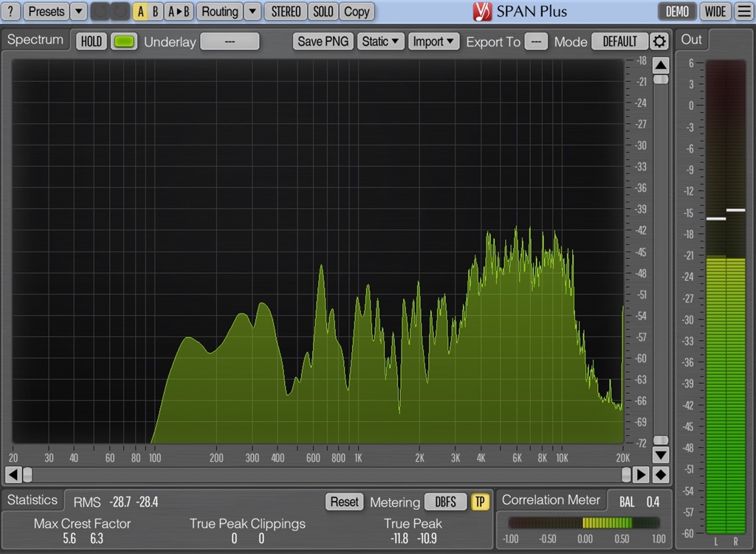
Task: Click the Underlay selector field
Action: point(230,41)
